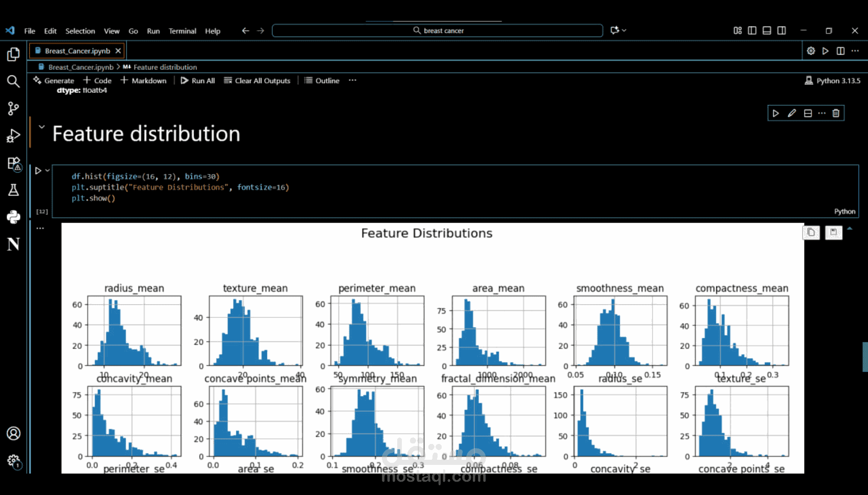
Task: Open the Search view in activity bar
Action: (13, 81)
